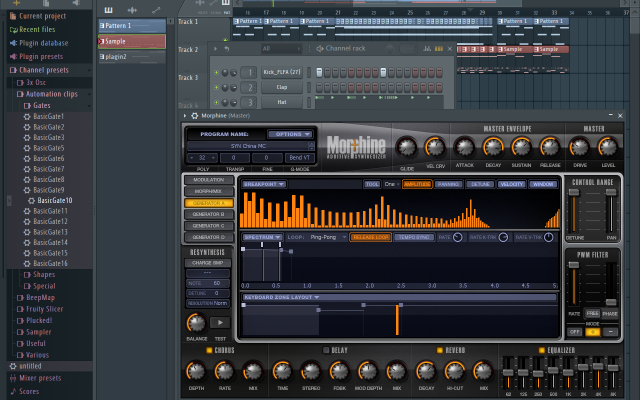This screenshot has width=640, height=400.
Task: Select the Generator D tab
Action: [209, 237]
